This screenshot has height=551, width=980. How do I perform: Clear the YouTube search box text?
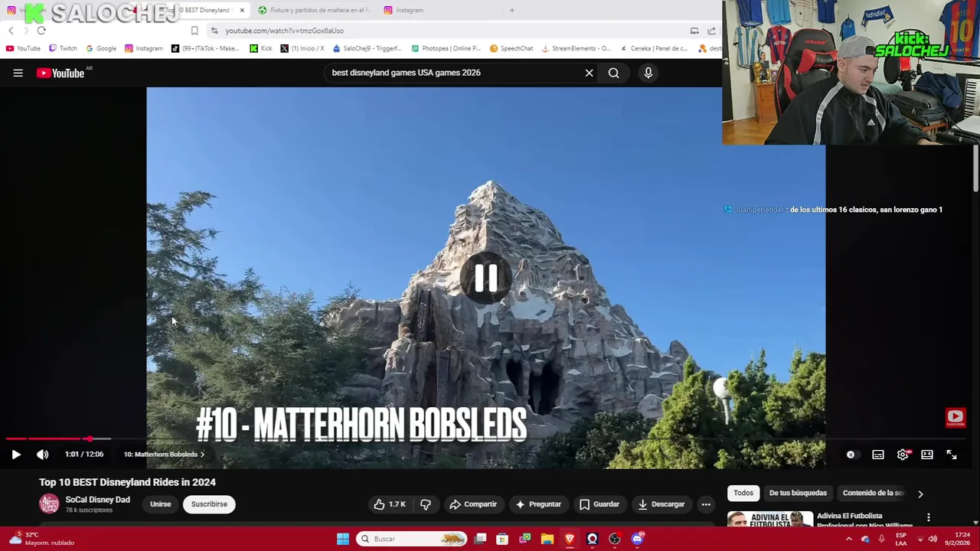coord(589,73)
